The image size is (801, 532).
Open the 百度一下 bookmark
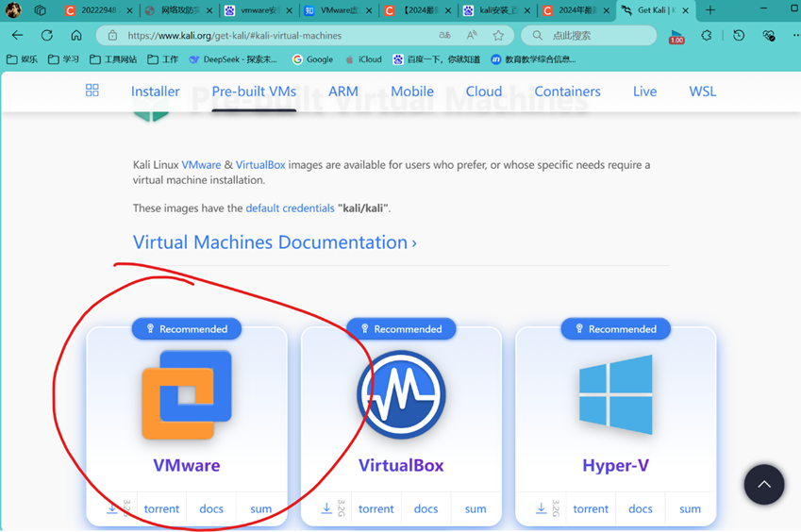coord(437,59)
